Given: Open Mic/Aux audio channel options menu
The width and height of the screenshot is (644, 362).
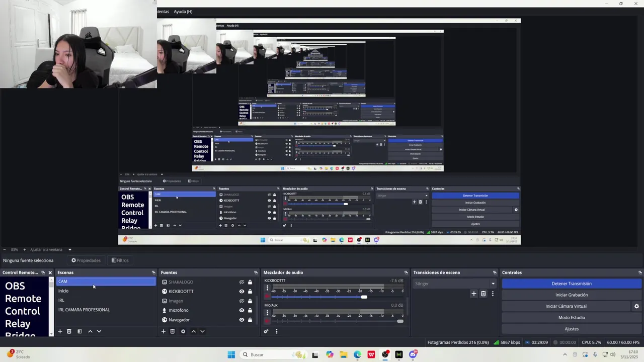Looking at the screenshot, I should tap(267, 313).
